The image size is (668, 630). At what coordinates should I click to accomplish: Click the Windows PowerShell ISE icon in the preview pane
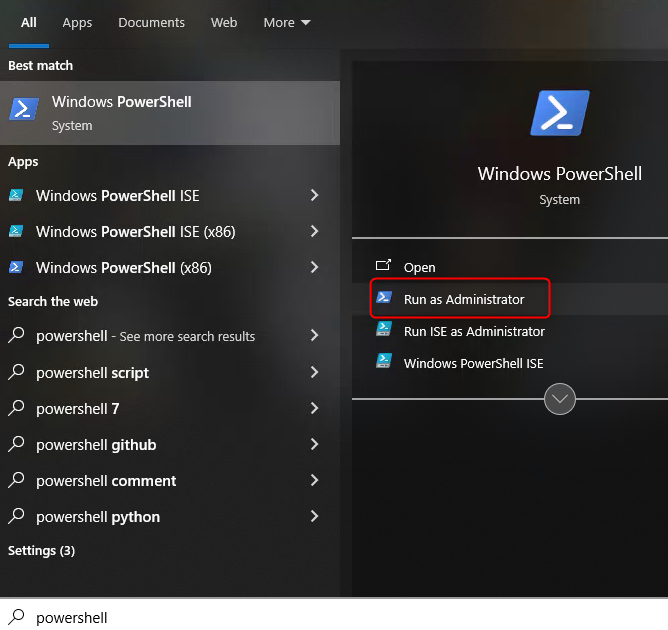383,361
